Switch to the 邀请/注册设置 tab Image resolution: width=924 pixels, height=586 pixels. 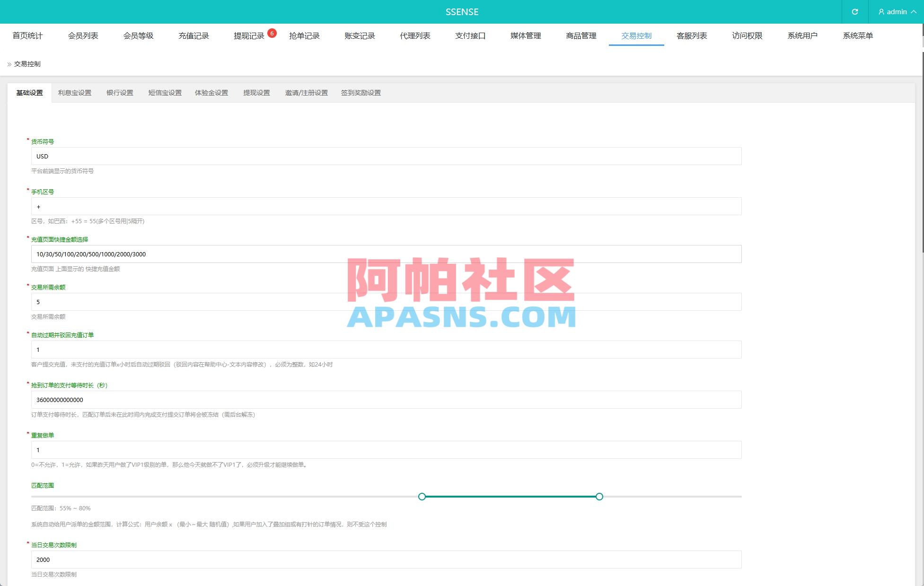pyautogui.click(x=307, y=93)
